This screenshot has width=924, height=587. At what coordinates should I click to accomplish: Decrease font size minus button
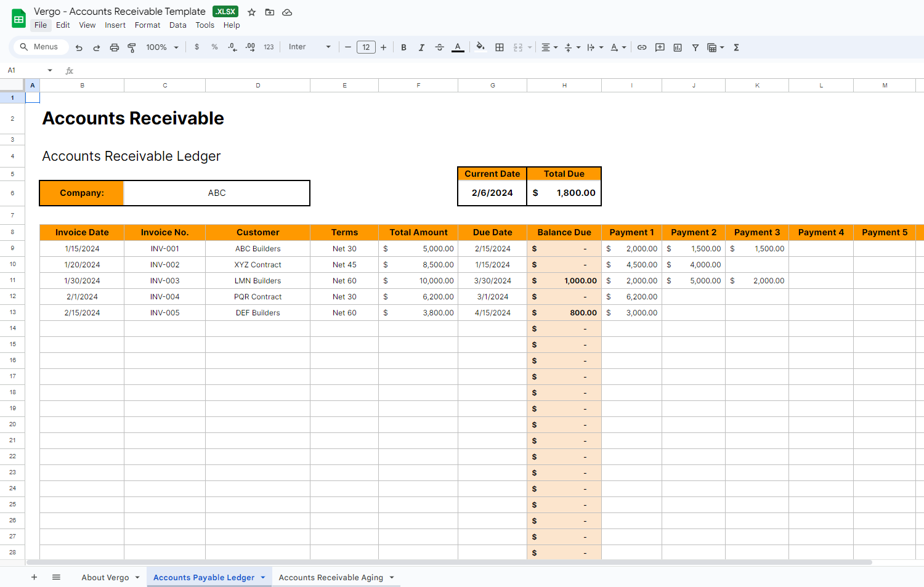pos(348,47)
